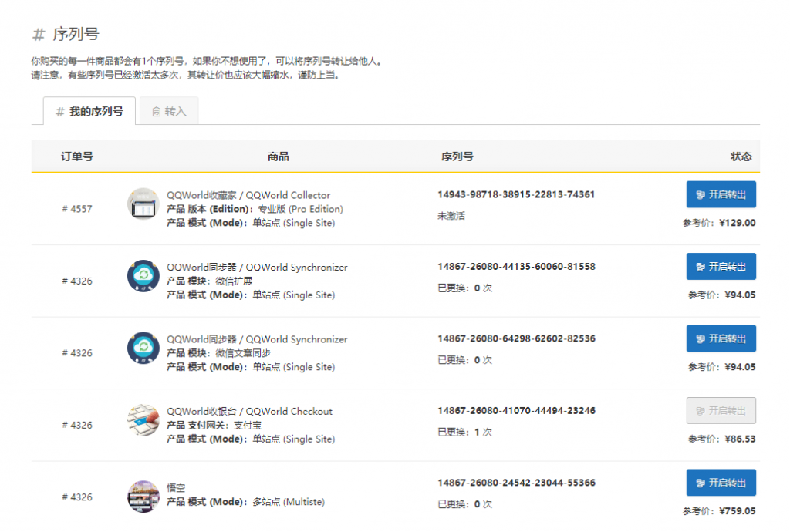Start transfer for 悟空 serial ending 55366
Screen dimensions: 790x532
[x=721, y=483]
